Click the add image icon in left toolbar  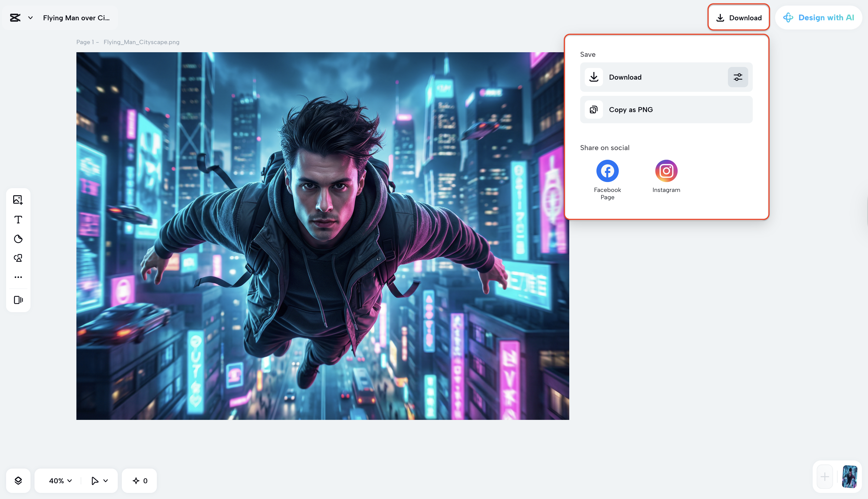[18, 200]
